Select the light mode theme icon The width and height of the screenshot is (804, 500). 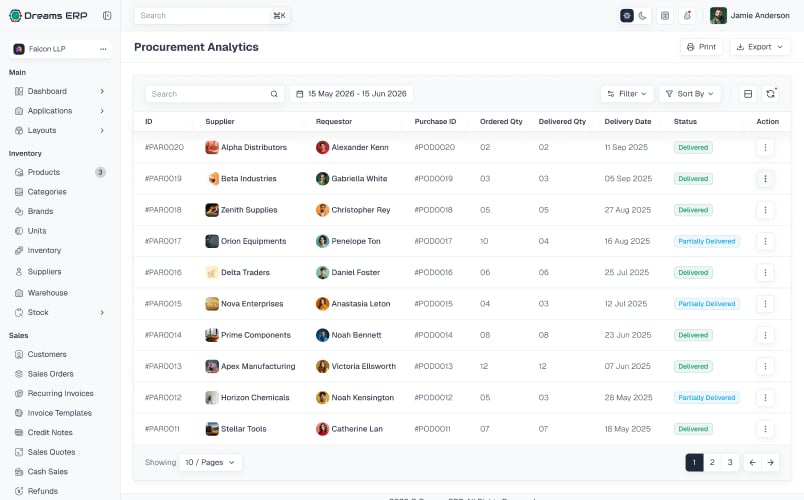[x=627, y=15]
